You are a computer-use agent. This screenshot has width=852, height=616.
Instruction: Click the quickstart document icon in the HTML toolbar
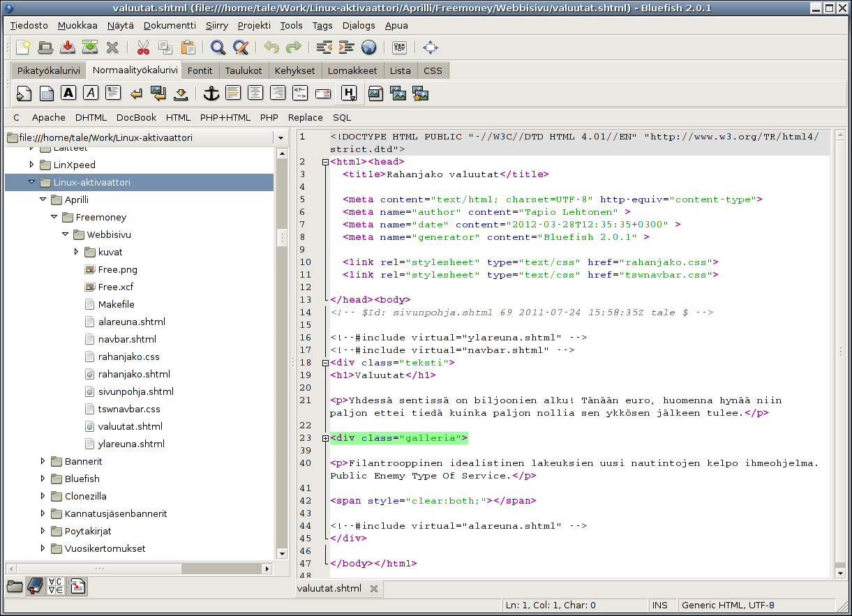coord(24,93)
